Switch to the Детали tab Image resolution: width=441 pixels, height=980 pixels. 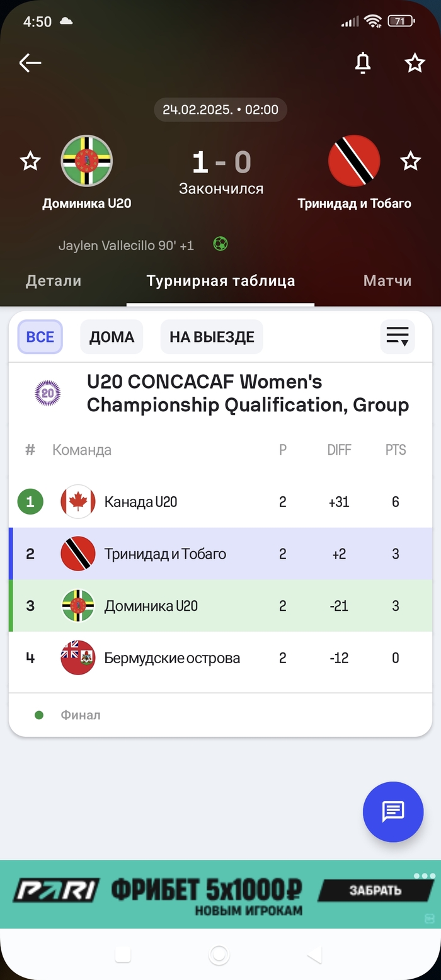click(x=54, y=281)
